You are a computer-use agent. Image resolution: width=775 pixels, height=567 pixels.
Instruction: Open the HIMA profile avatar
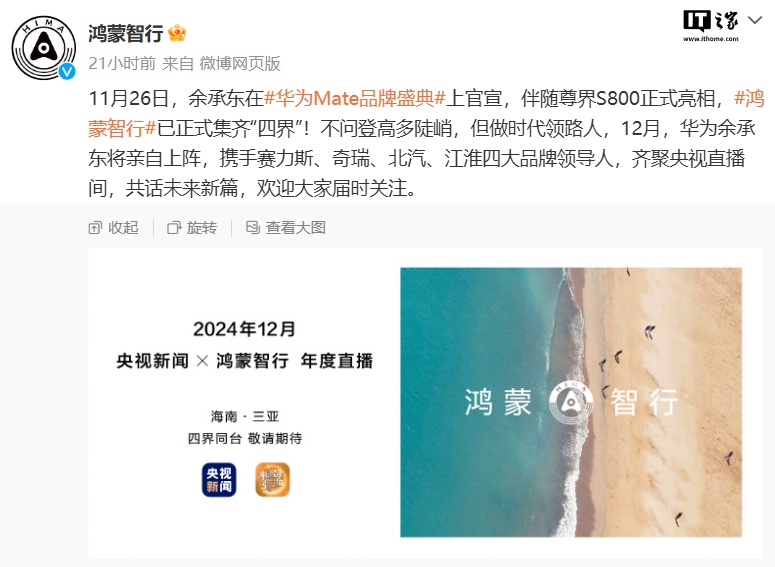[x=44, y=48]
